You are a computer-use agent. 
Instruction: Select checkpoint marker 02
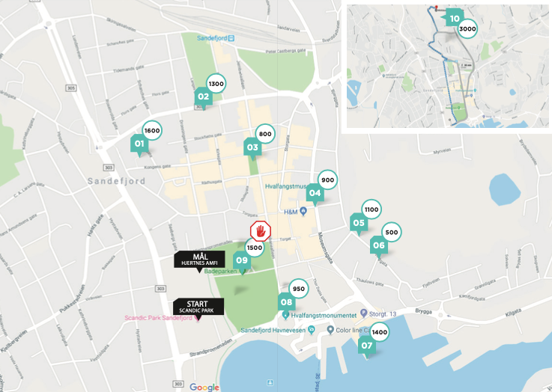(x=204, y=97)
